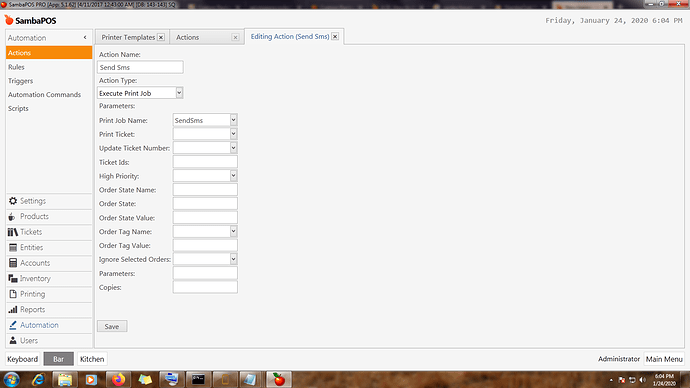Select Rules in the Automation menu
This screenshot has height=388, width=690.
point(16,67)
